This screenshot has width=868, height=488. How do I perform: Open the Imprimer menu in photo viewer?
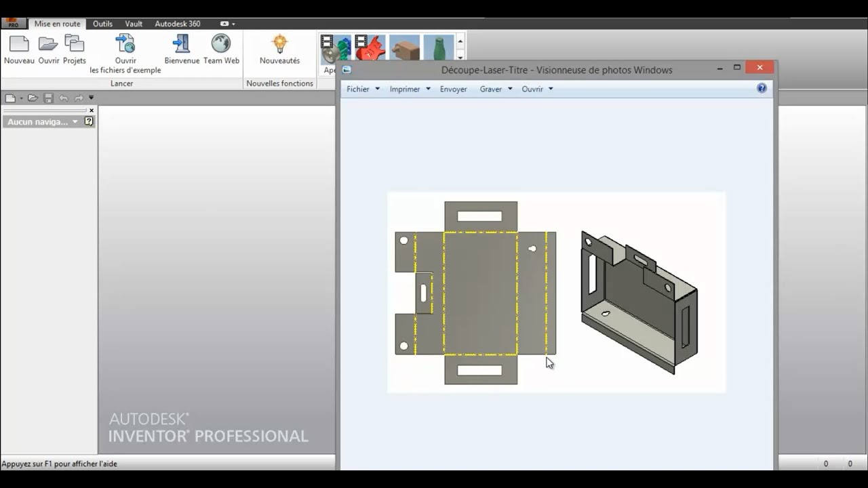coord(410,89)
